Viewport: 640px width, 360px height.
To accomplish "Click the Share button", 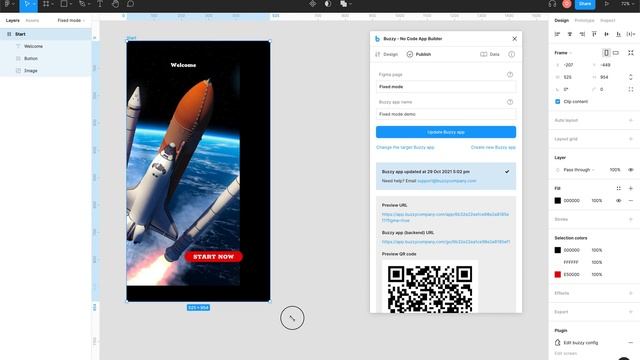I will (584, 4).
